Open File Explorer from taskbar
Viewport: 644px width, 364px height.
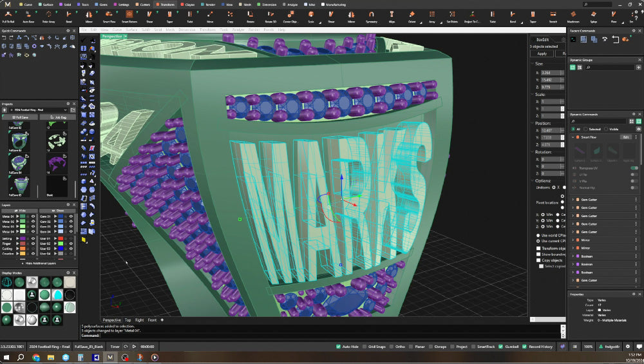click(50, 358)
